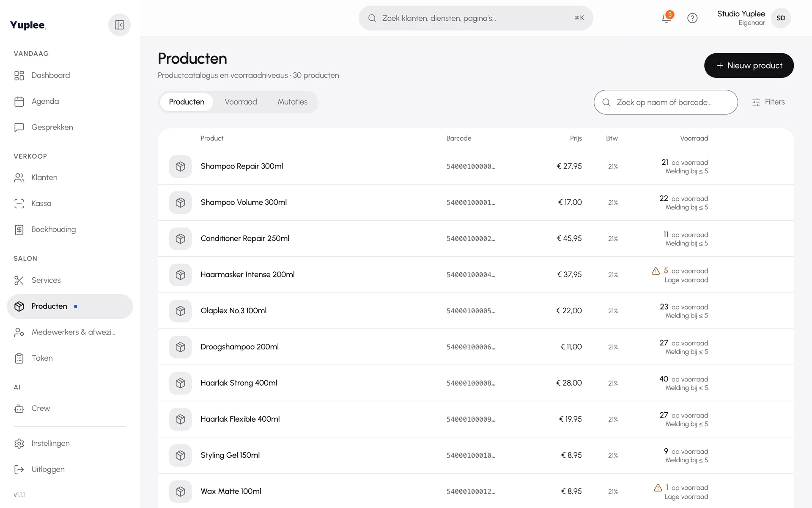Click the Instellingen gear icon

19,444
